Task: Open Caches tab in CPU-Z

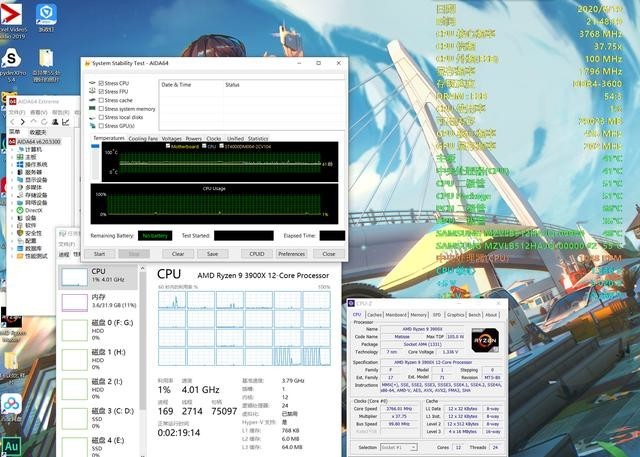Action: (374, 315)
